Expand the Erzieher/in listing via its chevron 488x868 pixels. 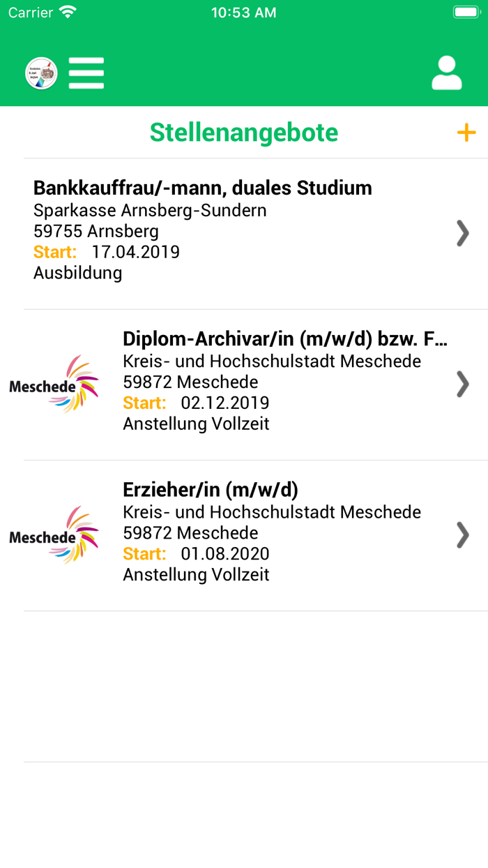(x=462, y=536)
